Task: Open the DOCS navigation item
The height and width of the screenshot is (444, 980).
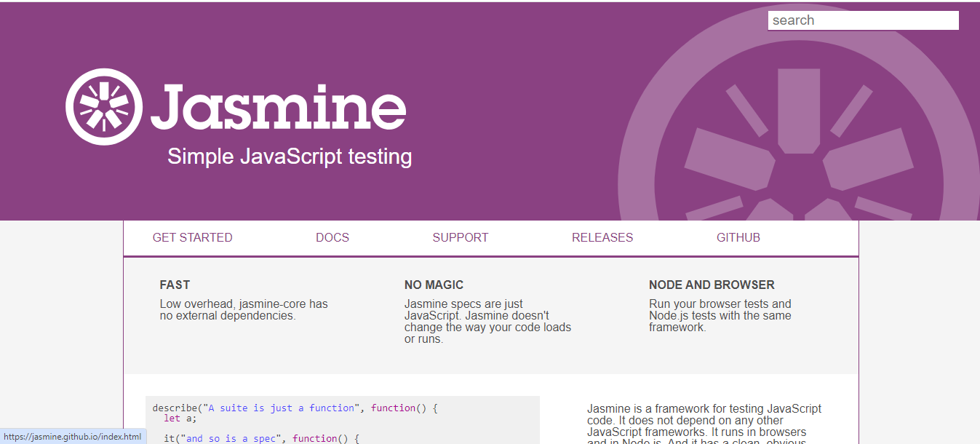Action: pyautogui.click(x=332, y=237)
